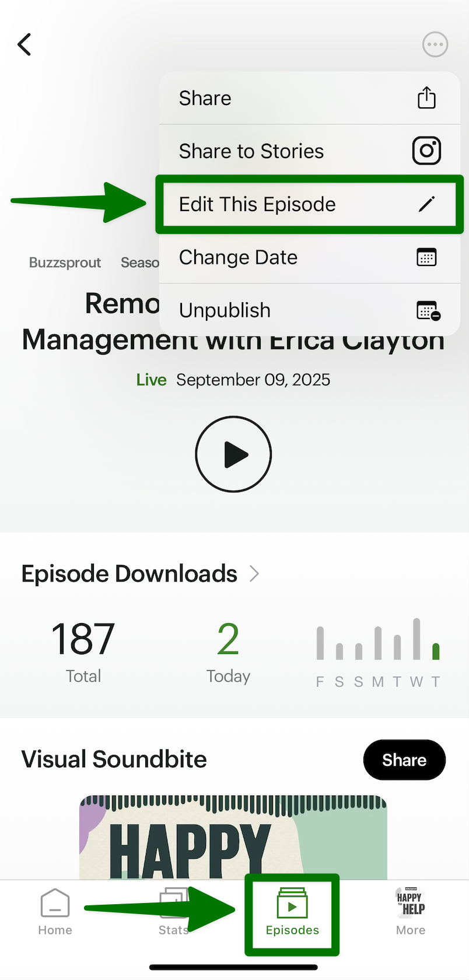Tap the Change Date calendar icon
The width and height of the screenshot is (469, 980).
click(426, 257)
